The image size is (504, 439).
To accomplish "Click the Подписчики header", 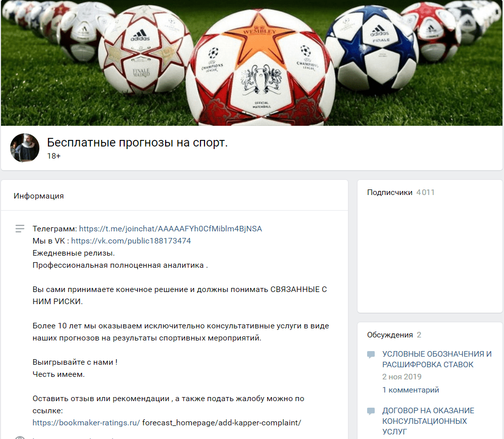I will click(x=389, y=192).
